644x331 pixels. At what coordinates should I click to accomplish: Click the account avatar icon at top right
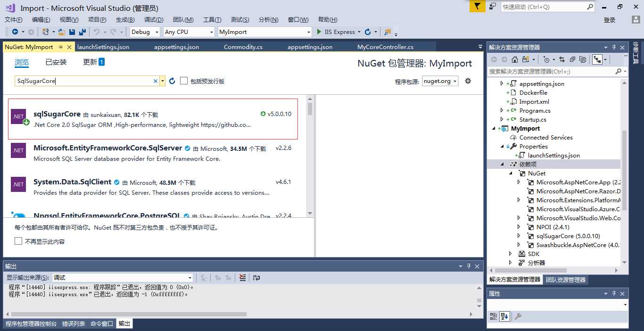(636, 20)
